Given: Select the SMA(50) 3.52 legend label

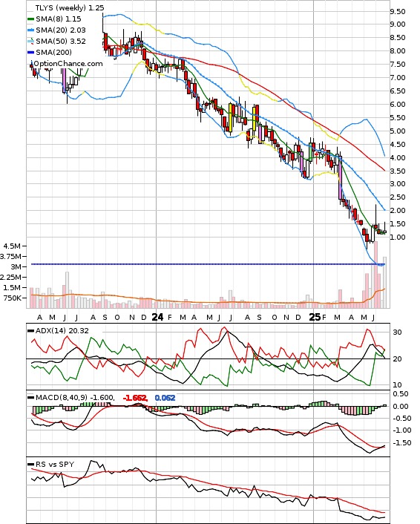Looking at the screenshot, I should click(x=61, y=41).
